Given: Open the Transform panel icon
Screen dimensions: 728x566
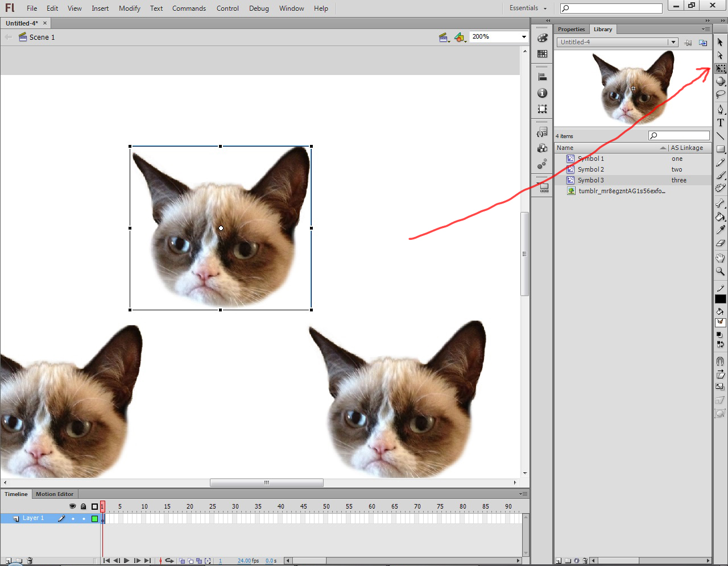Looking at the screenshot, I should point(543,109).
